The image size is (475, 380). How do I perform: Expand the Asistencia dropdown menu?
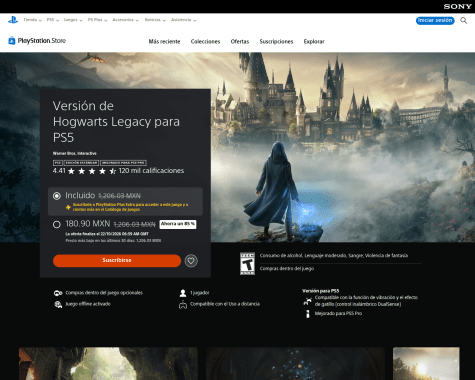tap(183, 20)
